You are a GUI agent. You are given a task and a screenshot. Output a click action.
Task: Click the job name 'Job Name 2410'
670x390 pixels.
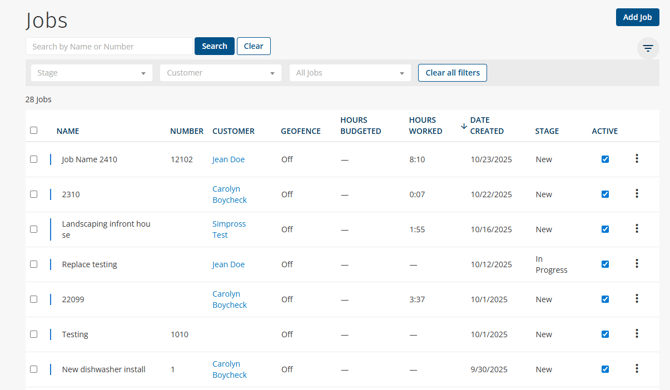click(x=89, y=159)
